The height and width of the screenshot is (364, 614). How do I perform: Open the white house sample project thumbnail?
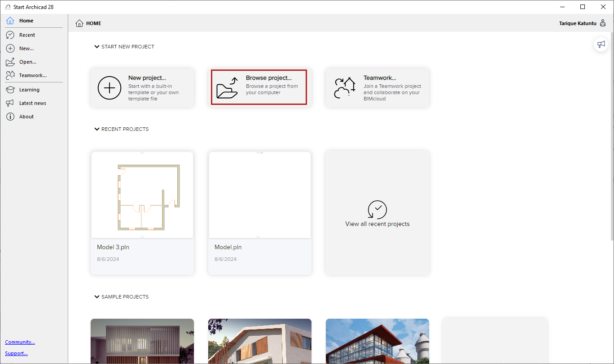(260, 341)
